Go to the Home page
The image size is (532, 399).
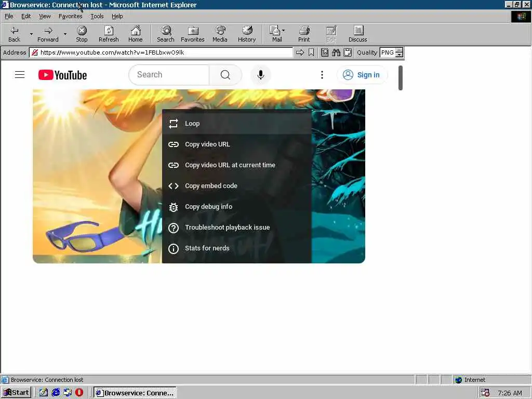tap(136, 34)
